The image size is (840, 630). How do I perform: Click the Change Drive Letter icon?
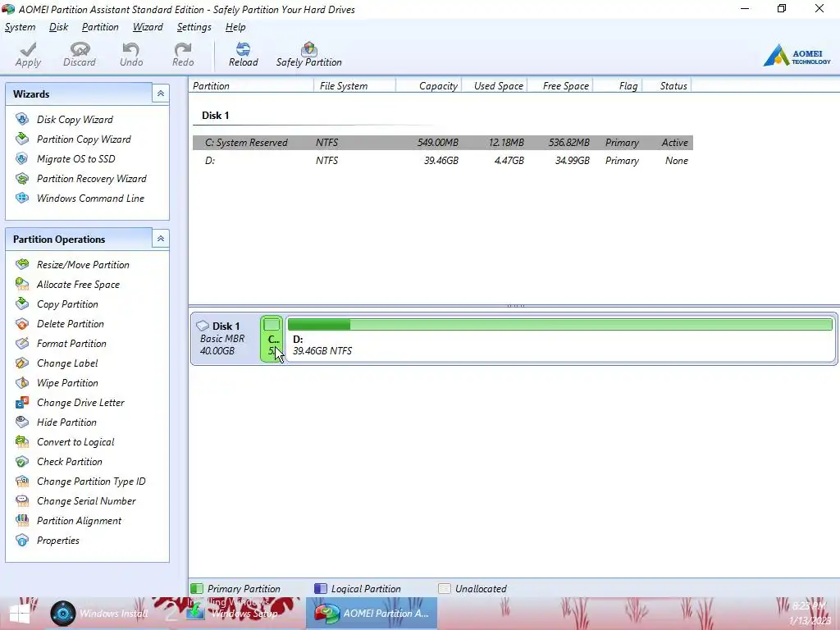click(x=22, y=402)
